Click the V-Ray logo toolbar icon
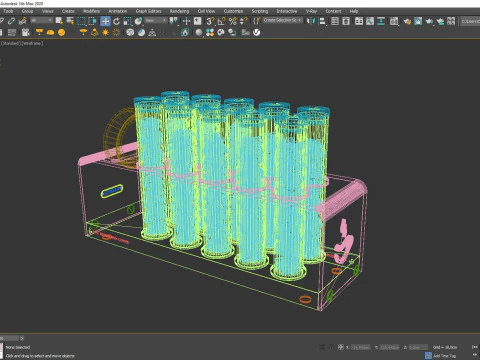The width and height of the screenshot is (480, 360). tap(256, 32)
